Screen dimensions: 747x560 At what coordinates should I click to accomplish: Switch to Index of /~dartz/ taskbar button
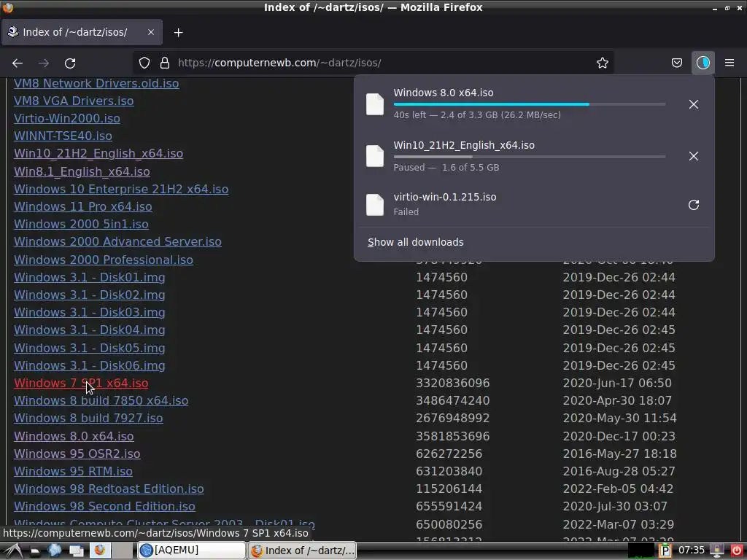[x=302, y=551]
